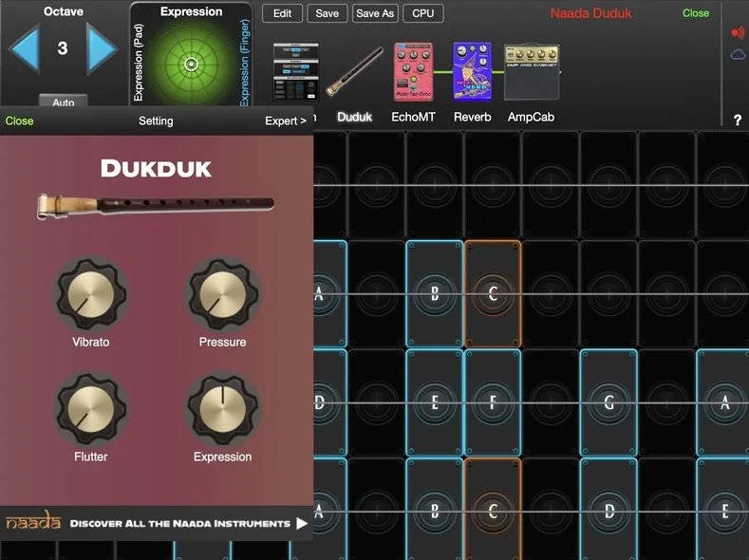Select the Expression (Pad) vertical label

click(x=139, y=63)
